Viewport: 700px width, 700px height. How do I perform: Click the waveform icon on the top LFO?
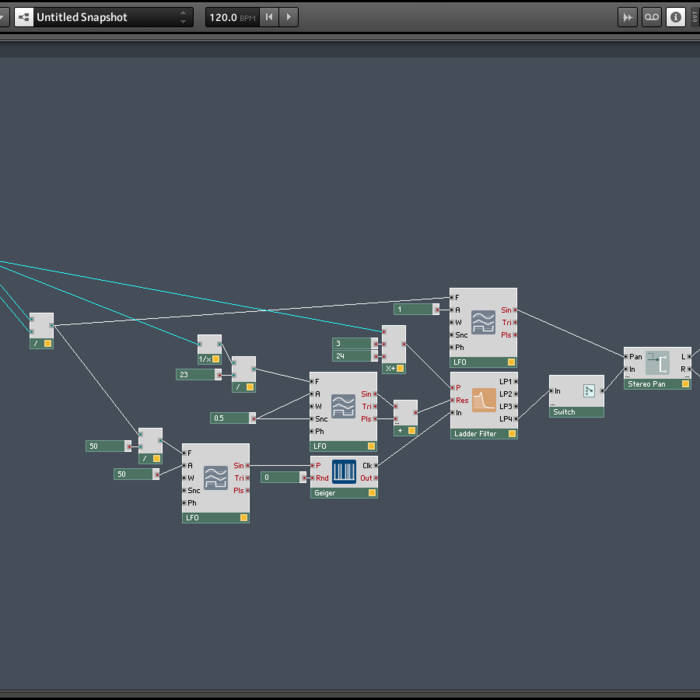[484, 322]
